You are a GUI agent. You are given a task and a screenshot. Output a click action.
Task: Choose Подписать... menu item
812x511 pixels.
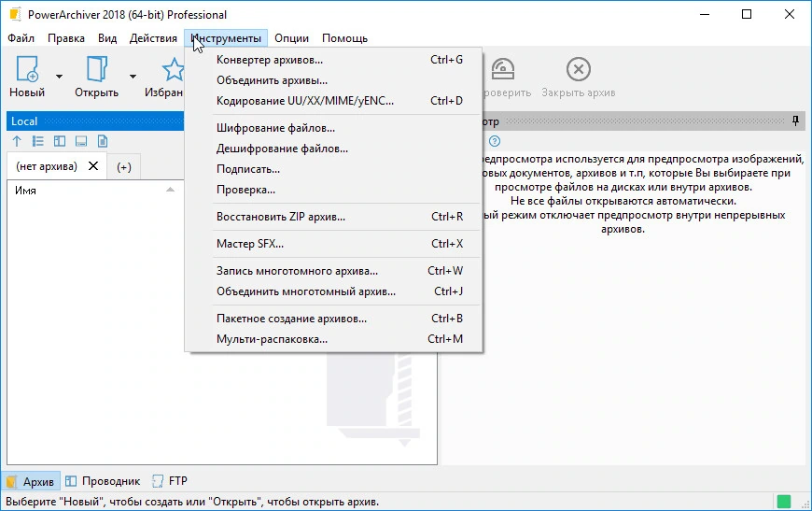click(333, 169)
